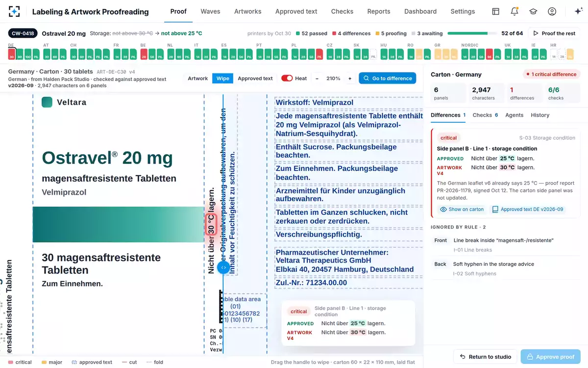Click the app logo icon
This screenshot has height=368, width=588.
point(14,11)
